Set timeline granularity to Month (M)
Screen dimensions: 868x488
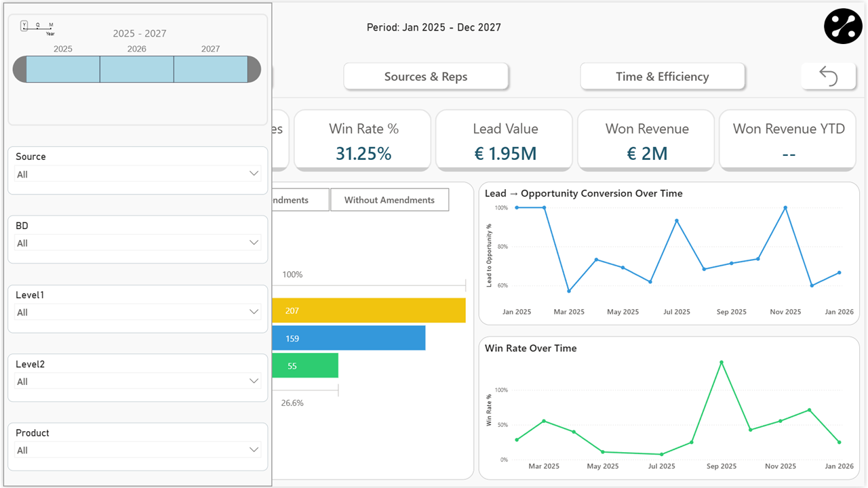(x=51, y=26)
